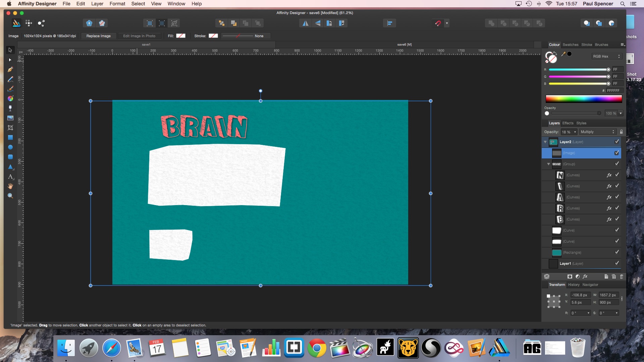Switch to the Swatches tab
The width and height of the screenshot is (644, 362).
pyautogui.click(x=570, y=45)
